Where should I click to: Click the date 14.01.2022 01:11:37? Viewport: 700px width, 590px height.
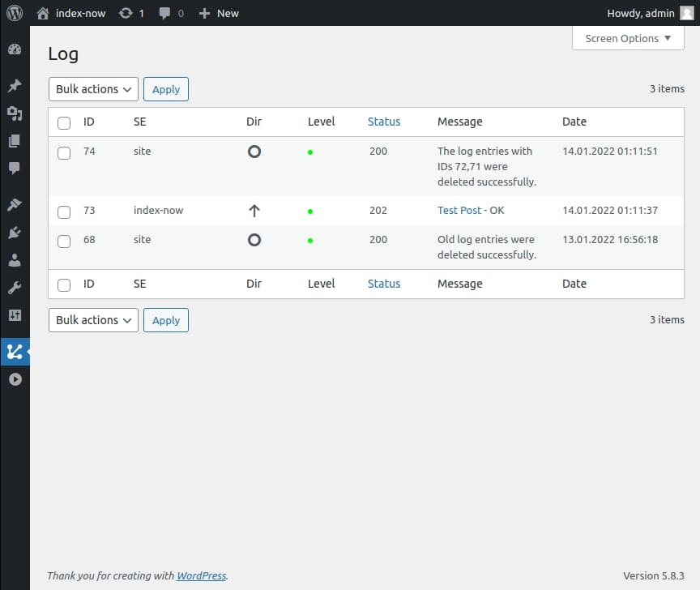(610, 211)
